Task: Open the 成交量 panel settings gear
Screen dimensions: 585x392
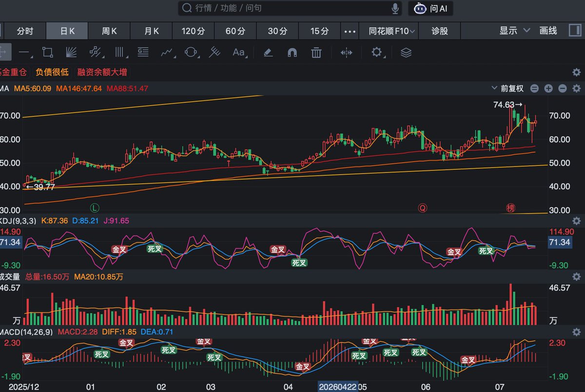Action: pos(576,277)
